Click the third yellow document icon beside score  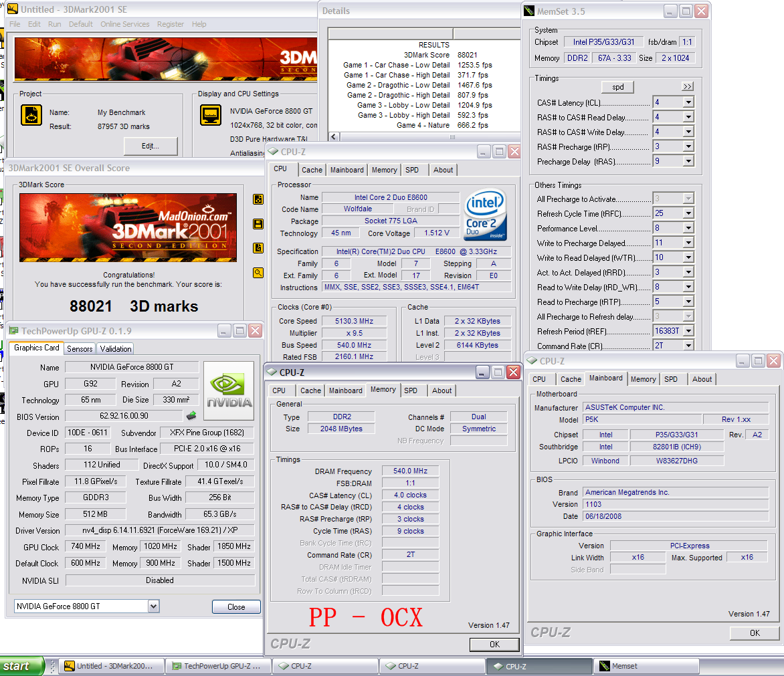tap(258, 248)
